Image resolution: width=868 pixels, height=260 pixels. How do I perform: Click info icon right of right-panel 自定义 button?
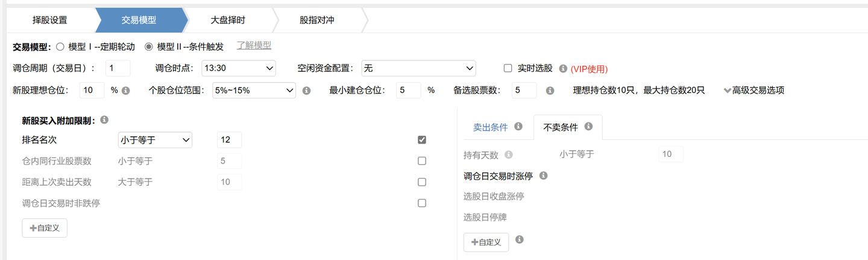[520, 239]
